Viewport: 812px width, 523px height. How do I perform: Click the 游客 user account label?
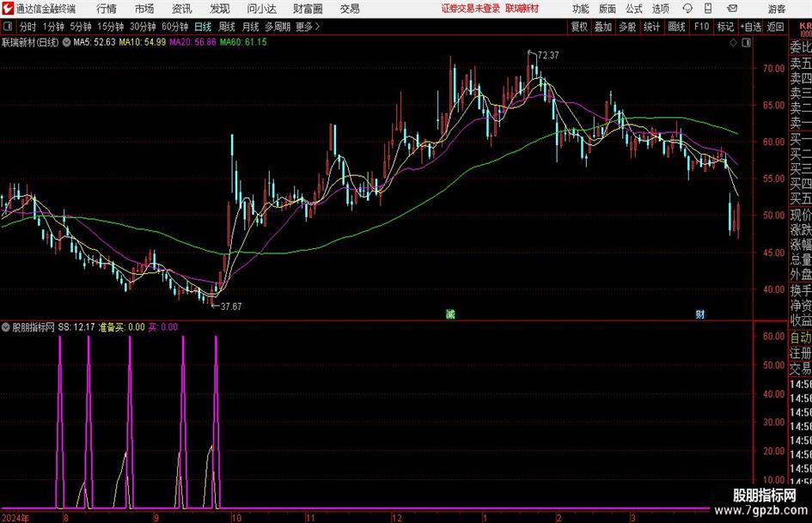click(777, 9)
